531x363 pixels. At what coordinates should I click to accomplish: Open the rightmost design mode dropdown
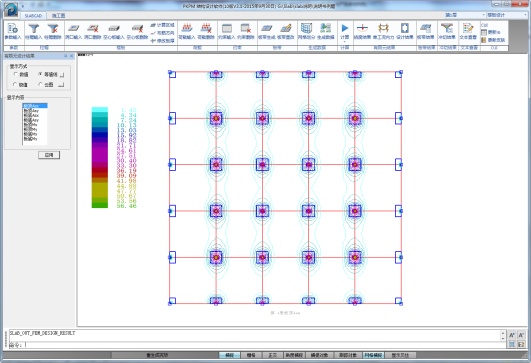click(x=507, y=15)
